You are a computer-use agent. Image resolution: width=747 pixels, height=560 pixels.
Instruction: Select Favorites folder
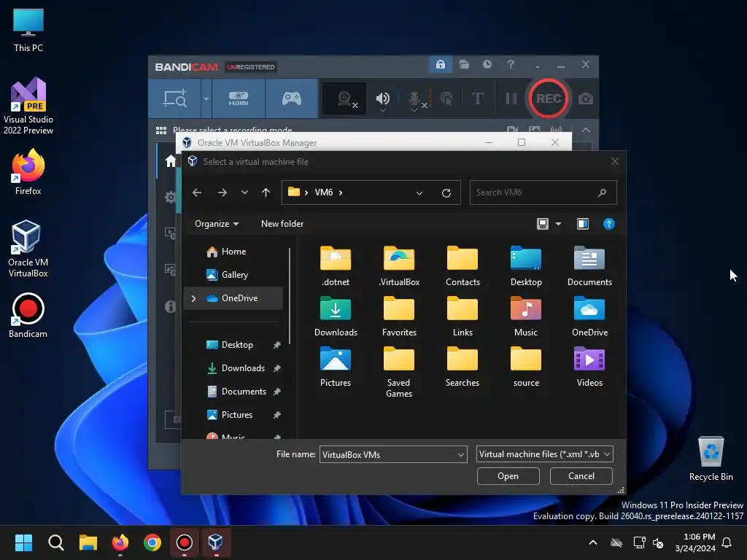(x=399, y=316)
